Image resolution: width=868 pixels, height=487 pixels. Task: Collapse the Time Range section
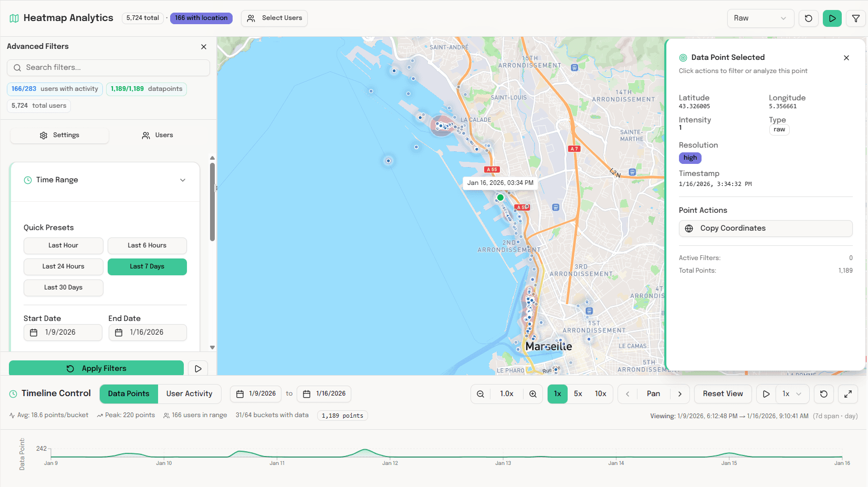coord(183,180)
